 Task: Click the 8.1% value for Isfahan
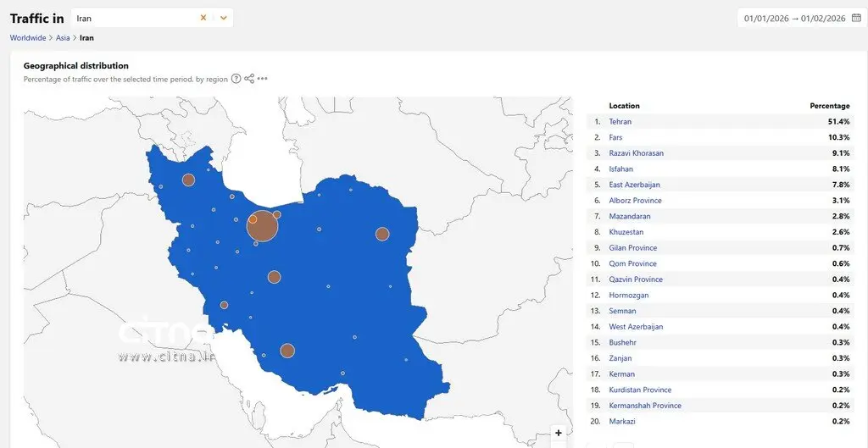840,169
